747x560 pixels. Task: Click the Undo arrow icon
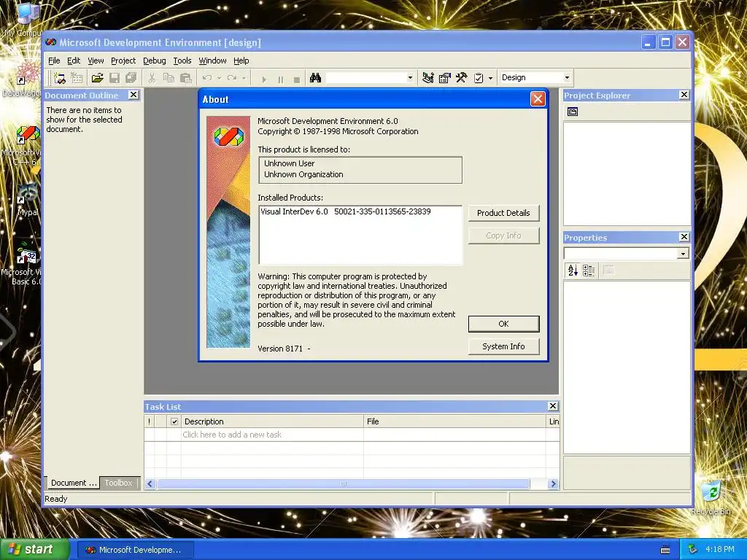(x=207, y=78)
